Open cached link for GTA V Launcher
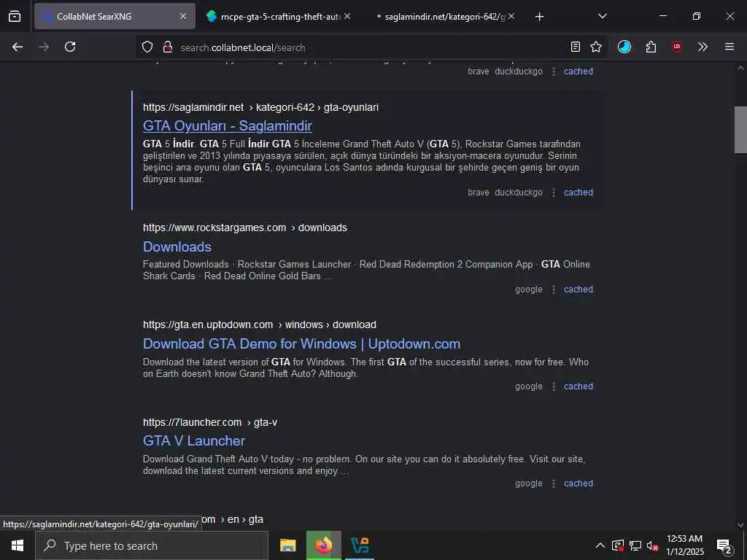Viewport: 747px width, 560px height. [x=578, y=483]
